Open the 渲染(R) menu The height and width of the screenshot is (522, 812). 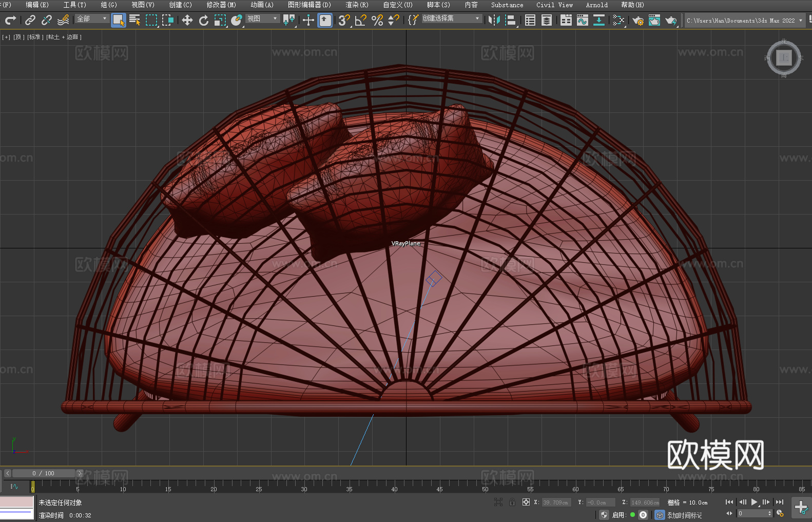pyautogui.click(x=357, y=5)
